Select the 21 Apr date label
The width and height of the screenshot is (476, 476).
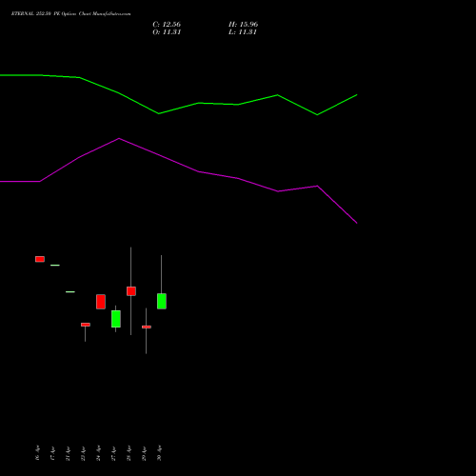tap(69, 453)
